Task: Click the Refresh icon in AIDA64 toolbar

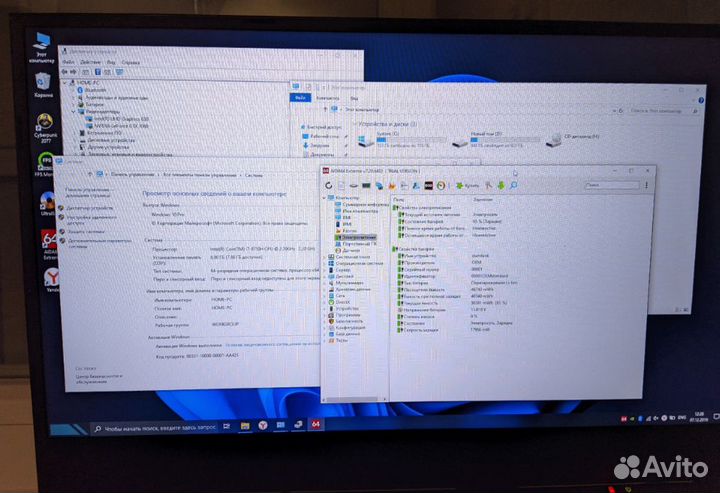Action: [328, 185]
